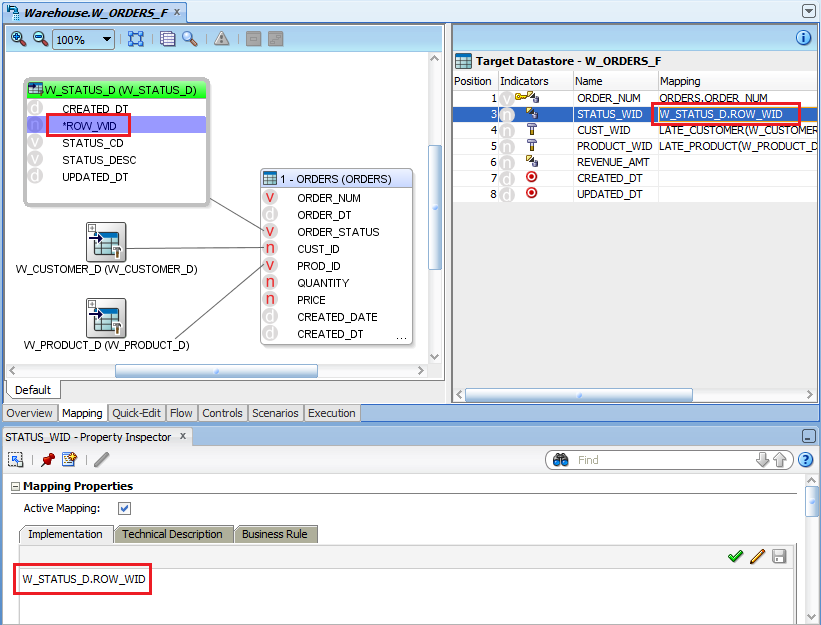This screenshot has height=625, width=821.
Task: Edit expression using the pencil icon
Action: [x=757, y=556]
